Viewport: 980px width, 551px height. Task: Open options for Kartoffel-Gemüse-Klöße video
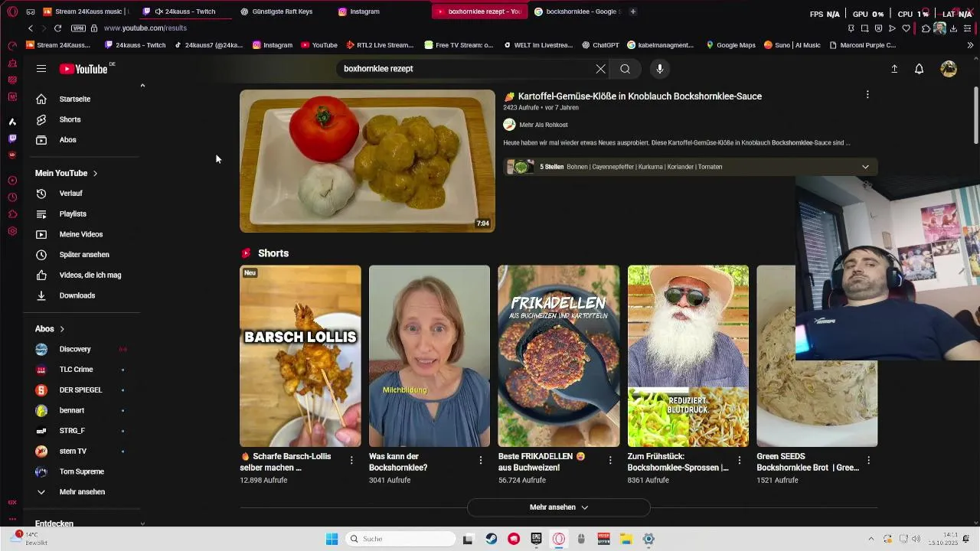tap(867, 95)
